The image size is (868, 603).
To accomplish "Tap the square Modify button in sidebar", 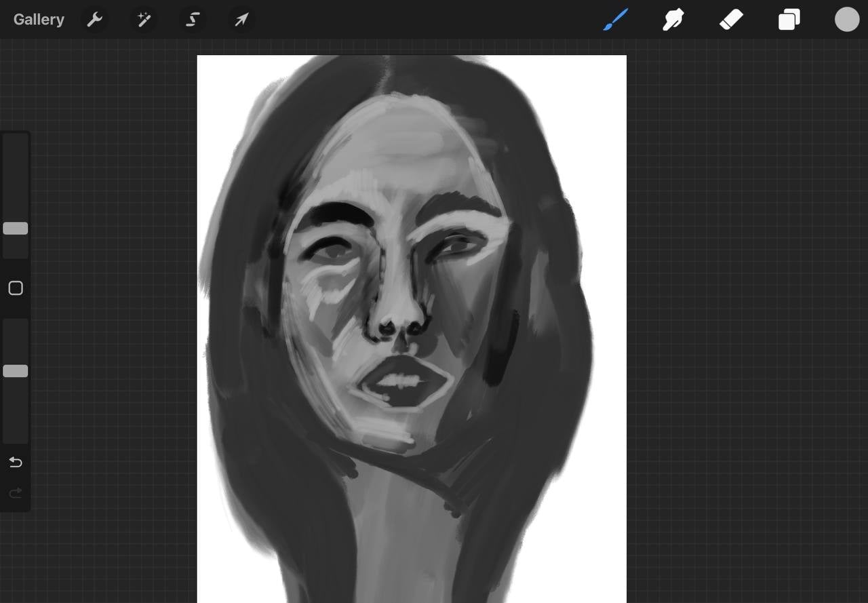I will tap(16, 288).
